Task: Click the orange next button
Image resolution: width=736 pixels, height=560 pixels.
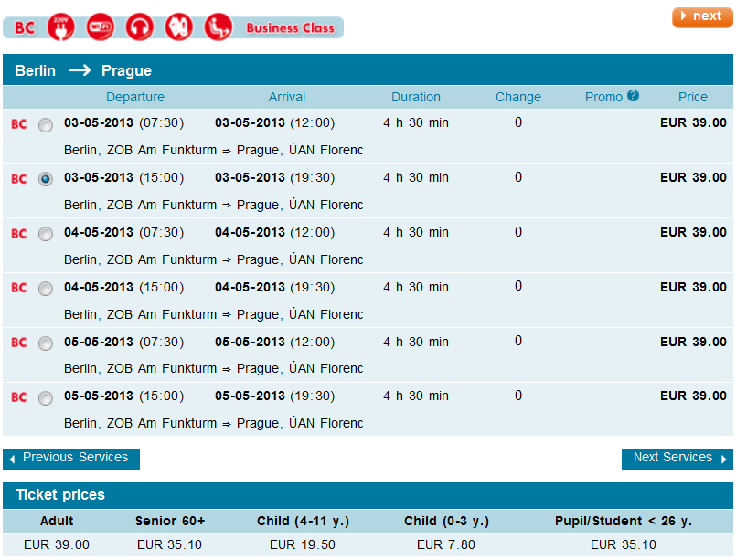Action: [702, 16]
